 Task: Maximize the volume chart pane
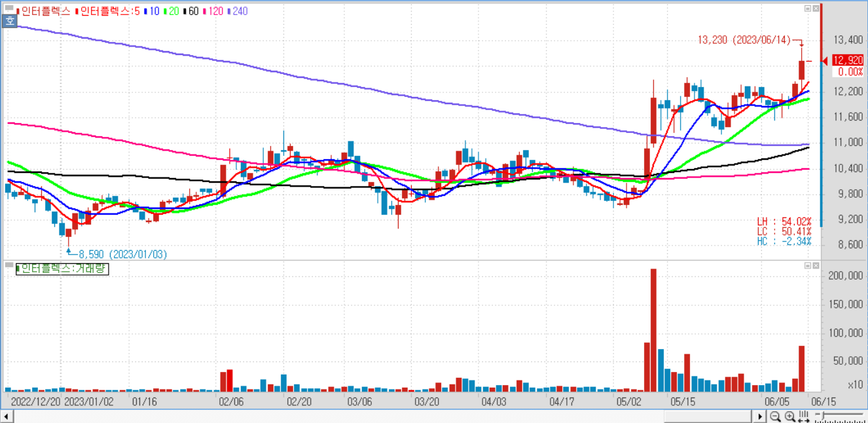click(x=808, y=266)
